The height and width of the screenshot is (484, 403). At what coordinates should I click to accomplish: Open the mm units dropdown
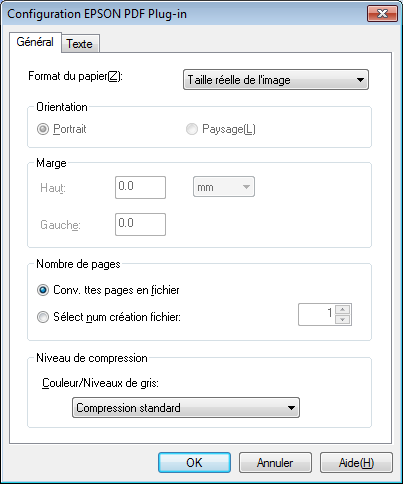click(224, 187)
